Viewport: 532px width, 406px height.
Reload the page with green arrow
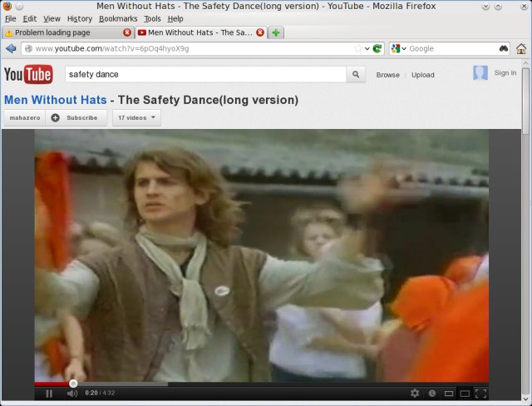click(x=377, y=48)
